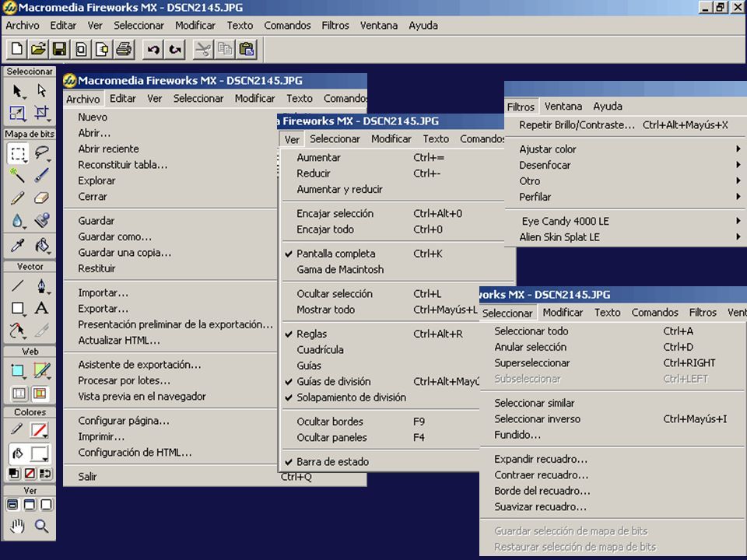The width and height of the screenshot is (747, 560).
Task: Select the Pen tool
Action: click(x=41, y=285)
